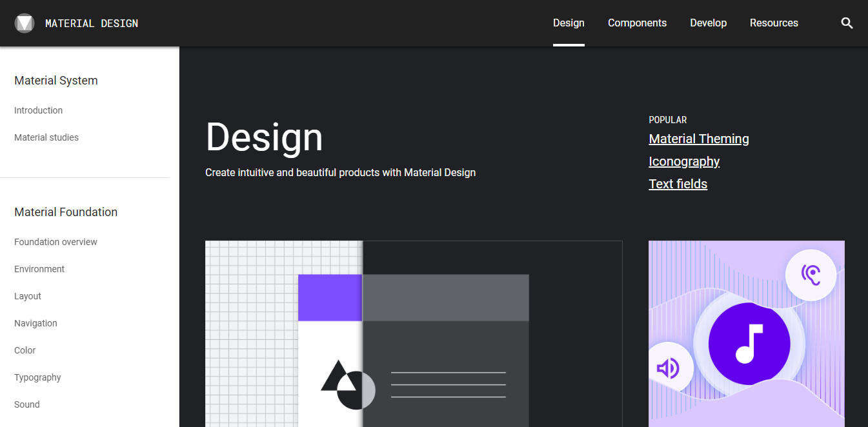Image resolution: width=868 pixels, height=427 pixels.
Task: Click the Material Foundation heading
Action: [66, 212]
